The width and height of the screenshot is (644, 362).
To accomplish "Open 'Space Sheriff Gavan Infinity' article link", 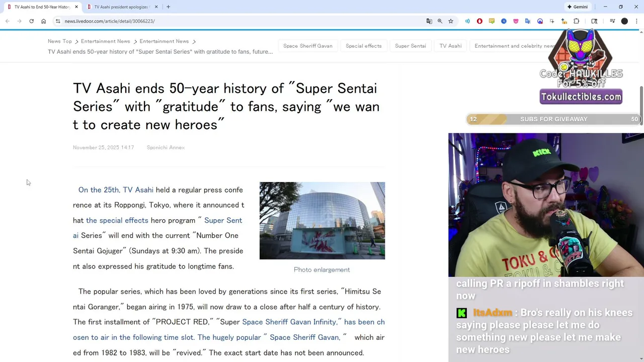I will [x=289, y=322].
